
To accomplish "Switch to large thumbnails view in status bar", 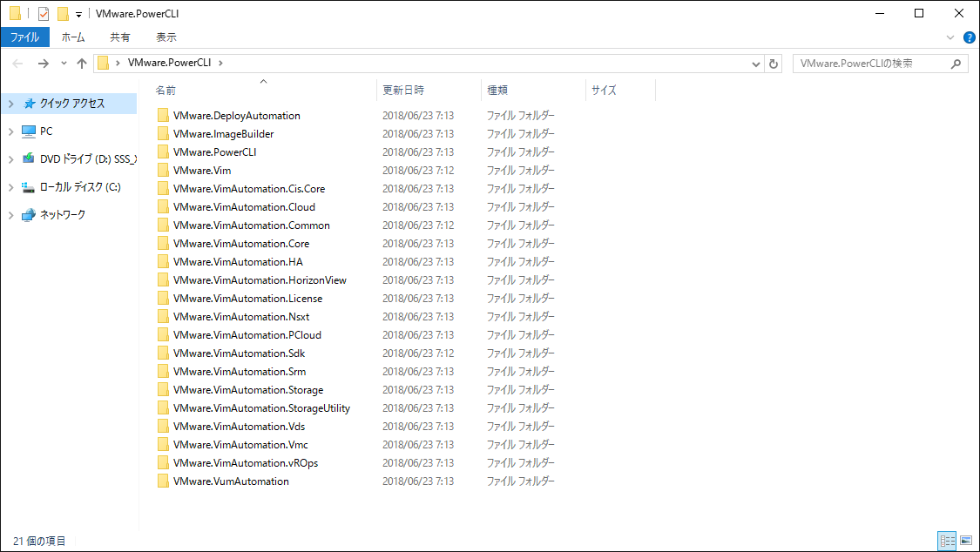I will [967, 542].
